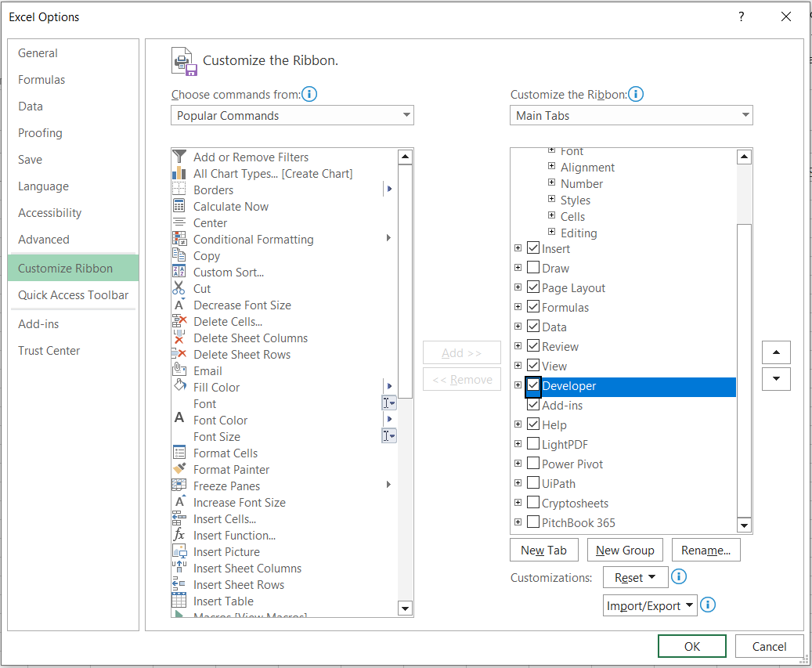Image resolution: width=812 pixels, height=668 pixels.
Task: Select the Add or Remove Filters funnel icon
Action: [x=179, y=157]
